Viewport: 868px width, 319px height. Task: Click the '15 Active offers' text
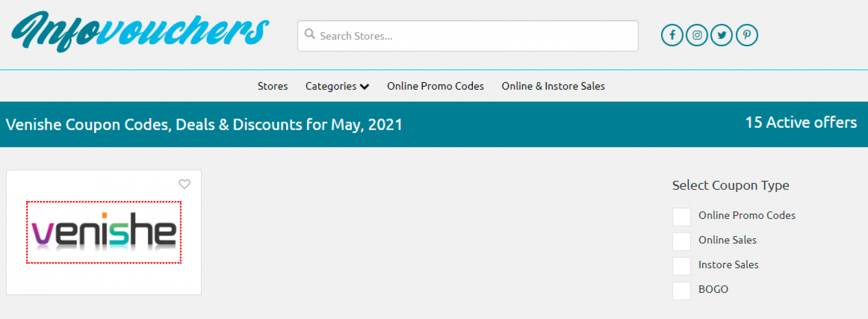click(801, 122)
